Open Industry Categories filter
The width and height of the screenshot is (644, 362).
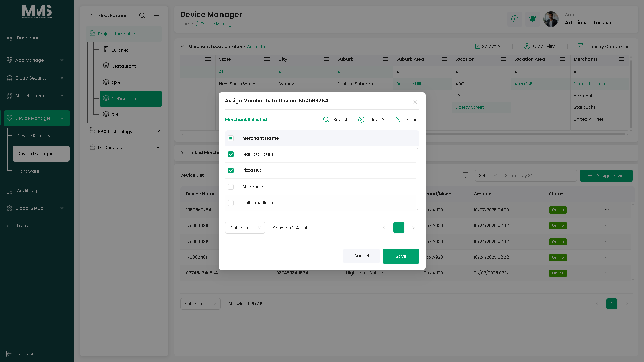603,46
